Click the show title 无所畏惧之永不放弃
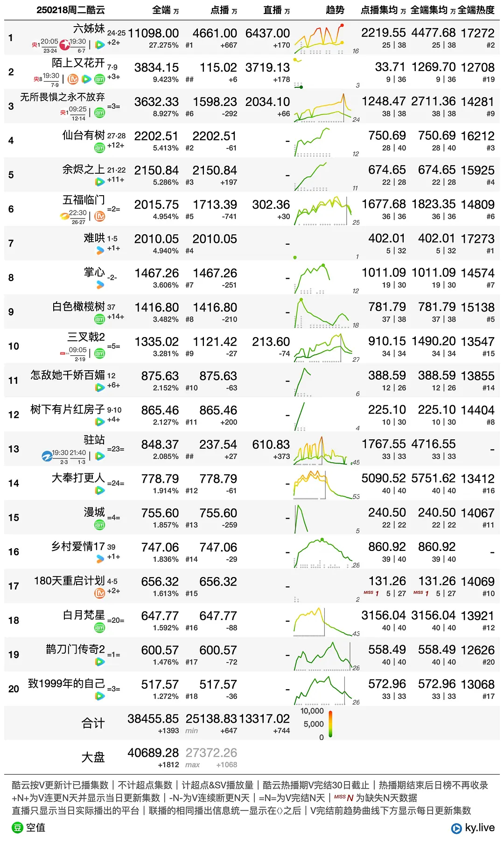 pos(63,97)
